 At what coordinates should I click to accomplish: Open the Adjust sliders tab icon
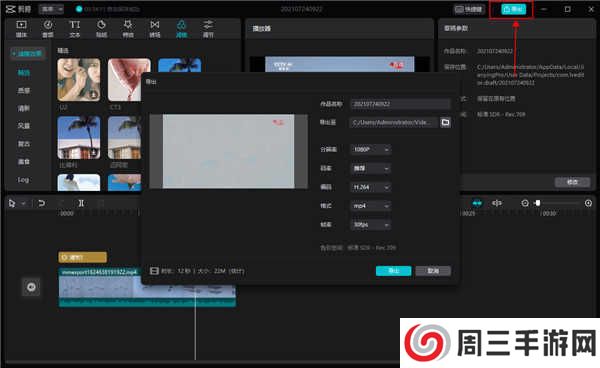(208, 25)
